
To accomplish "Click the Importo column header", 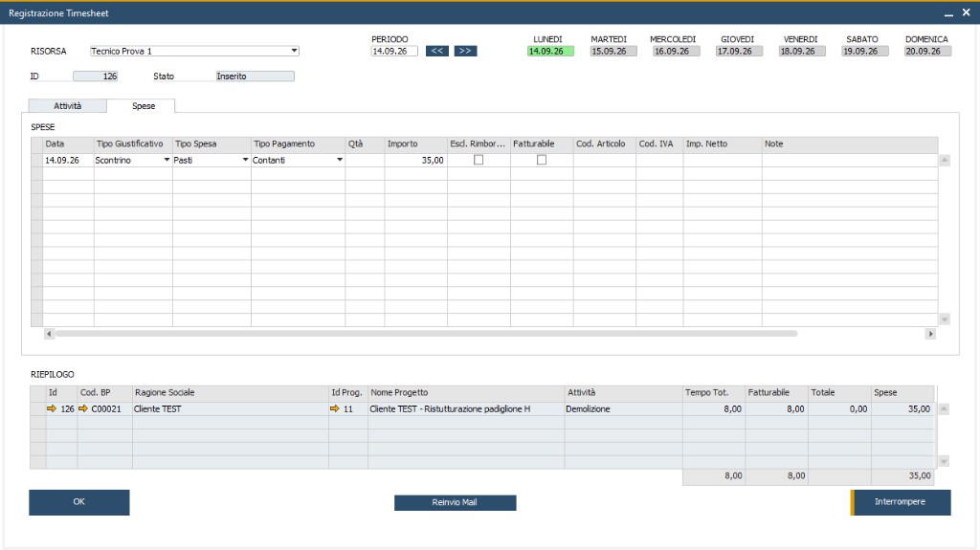I will [415, 143].
